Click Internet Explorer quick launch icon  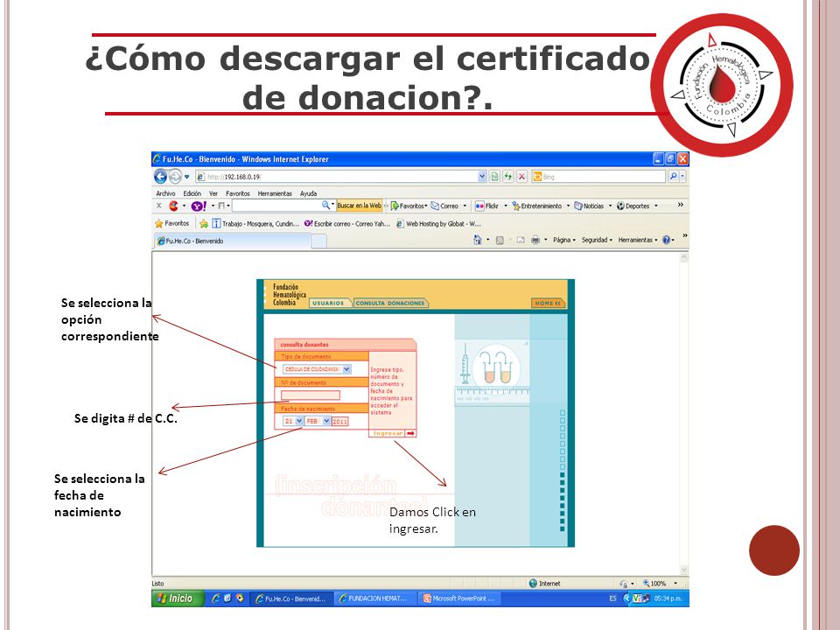click(216, 598)
